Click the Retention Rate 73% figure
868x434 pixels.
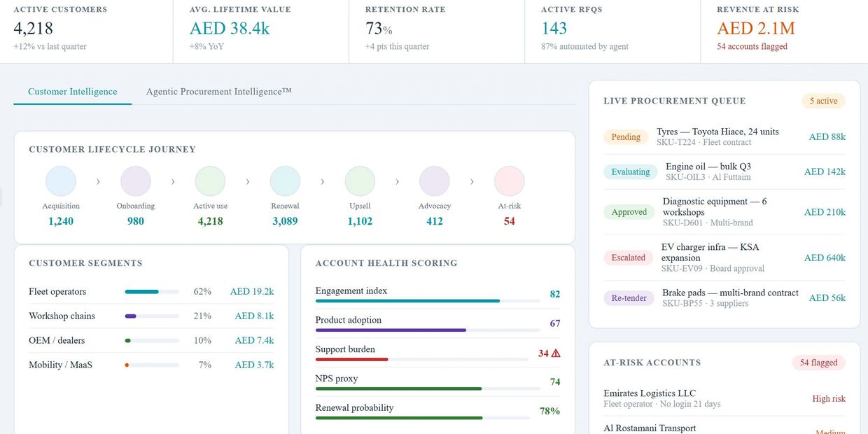(x=379, y=29)
